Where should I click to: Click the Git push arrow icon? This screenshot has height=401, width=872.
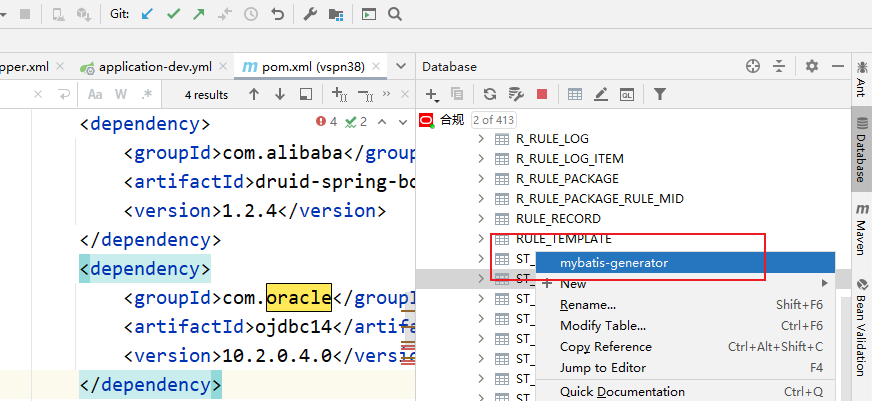(200, 15)
